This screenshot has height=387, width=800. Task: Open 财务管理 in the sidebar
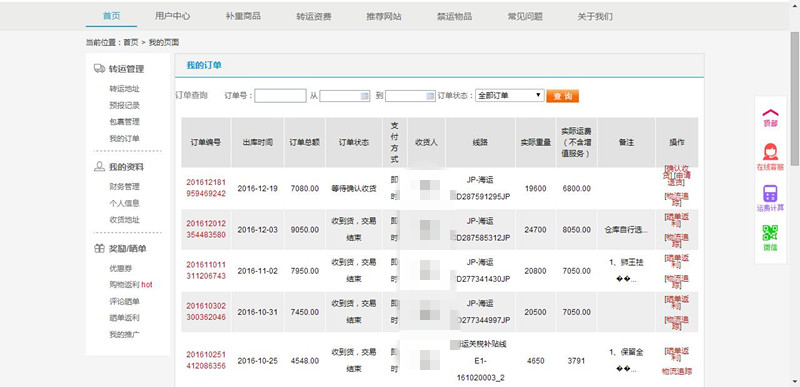(x=124, y=187)
